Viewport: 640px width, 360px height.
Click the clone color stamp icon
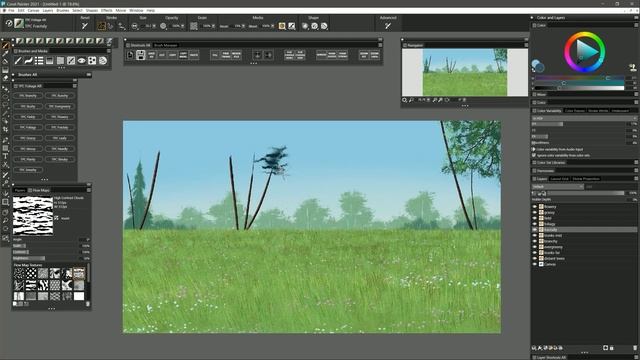[633, 67]
